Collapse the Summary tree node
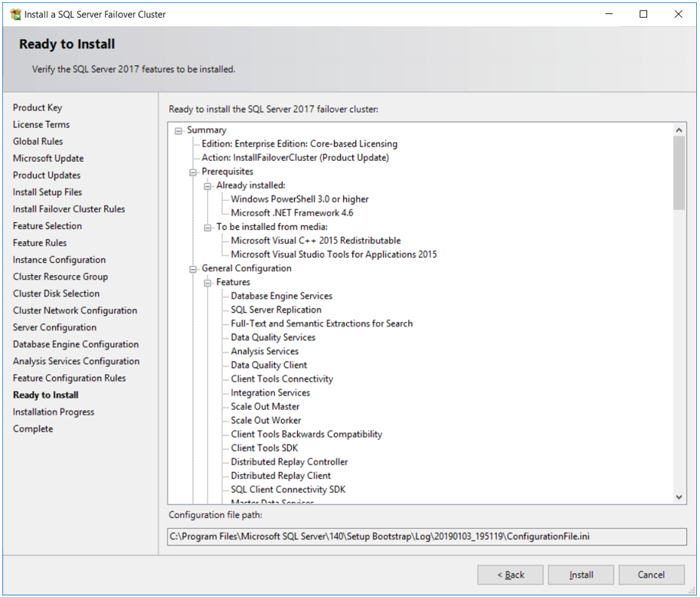Image resolution: width=700 pixels, height=597 pixels. coord(178,131)
